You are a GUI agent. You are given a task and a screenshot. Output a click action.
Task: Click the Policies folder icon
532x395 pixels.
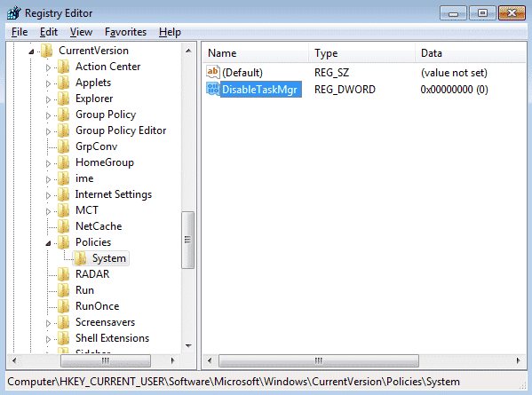(63, 242)
